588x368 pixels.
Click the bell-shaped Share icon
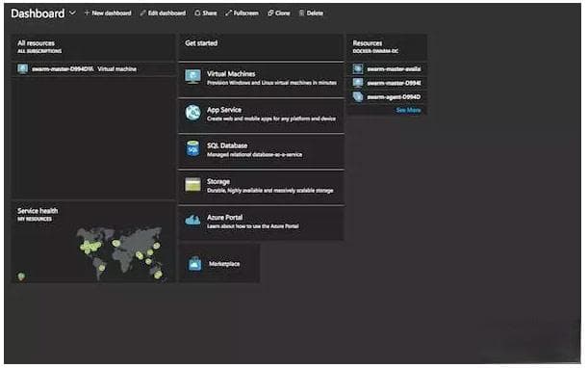197,13
